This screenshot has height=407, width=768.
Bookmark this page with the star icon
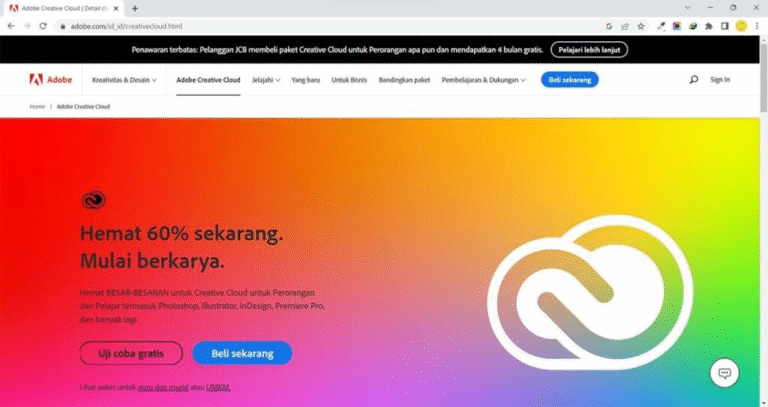641,26
